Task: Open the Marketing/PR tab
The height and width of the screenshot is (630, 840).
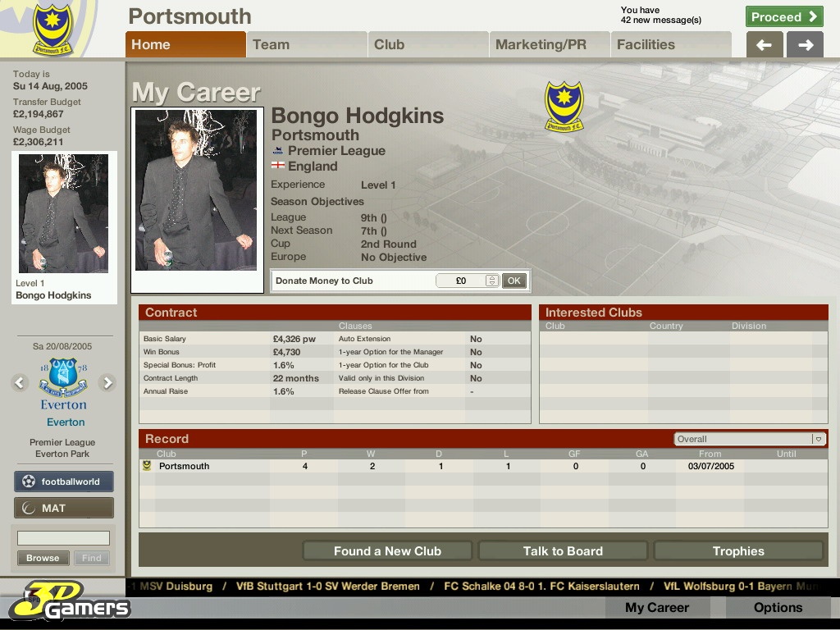Action: pyautogui.click(x=549, y=44)
